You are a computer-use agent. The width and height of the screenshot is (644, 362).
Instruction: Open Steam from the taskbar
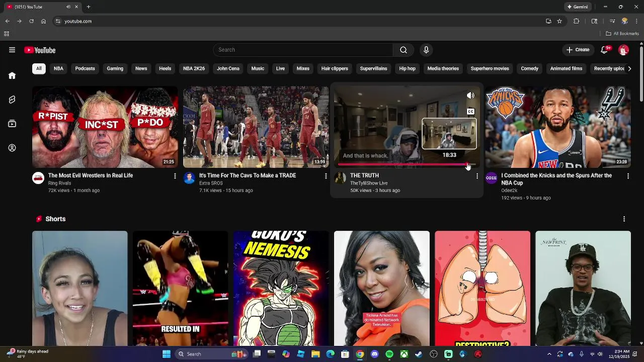coord(419,354)
